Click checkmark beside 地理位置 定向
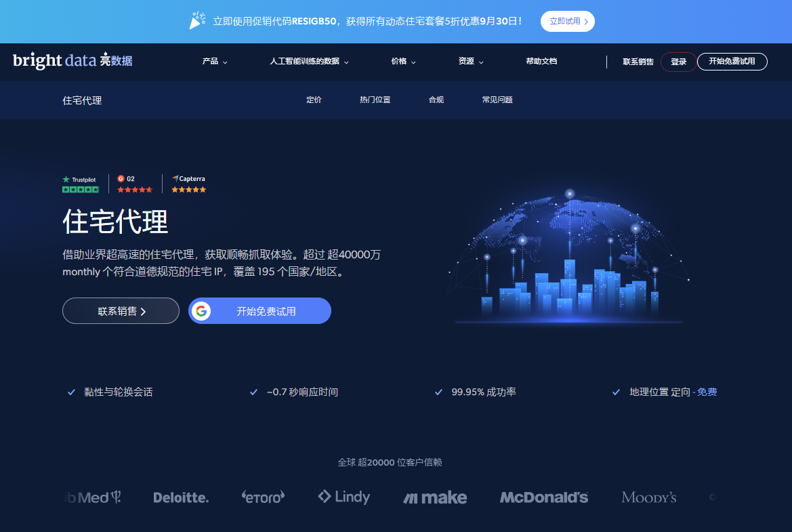 click(x=617, y=392)
